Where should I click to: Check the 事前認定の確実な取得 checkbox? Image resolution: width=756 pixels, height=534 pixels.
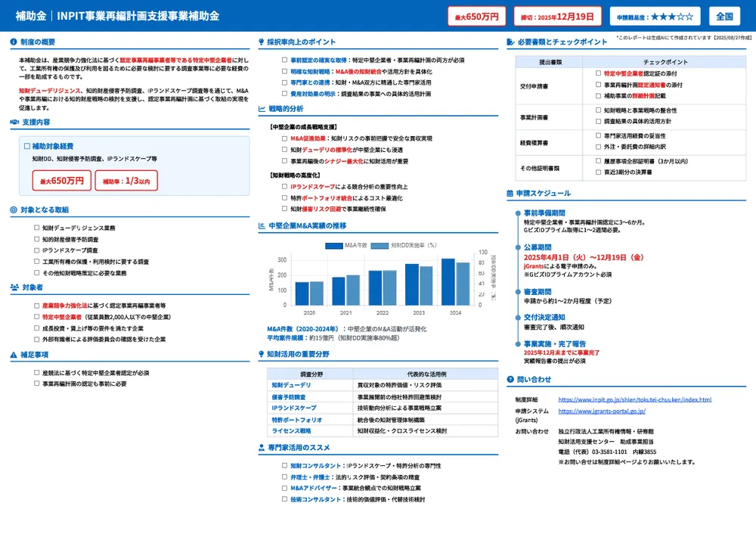(x=284, y=61)
